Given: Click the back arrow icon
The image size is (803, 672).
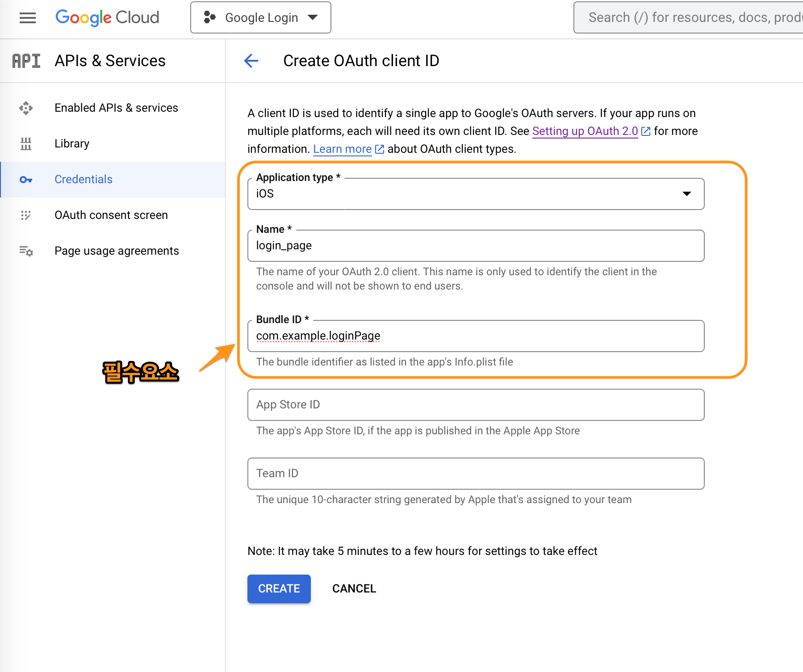Looking at the screenshot, I should (x=251, y=61).
